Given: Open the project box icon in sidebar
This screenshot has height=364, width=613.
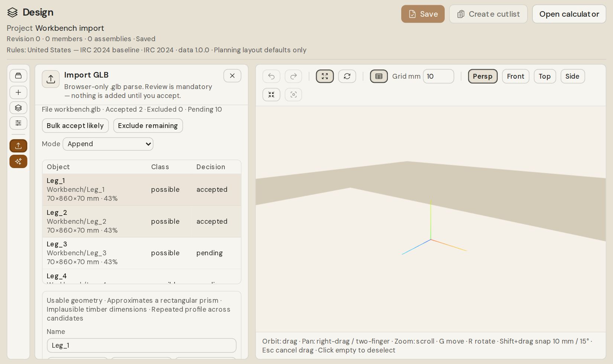Looking at the screenshot, I should [x=18, y=76].
